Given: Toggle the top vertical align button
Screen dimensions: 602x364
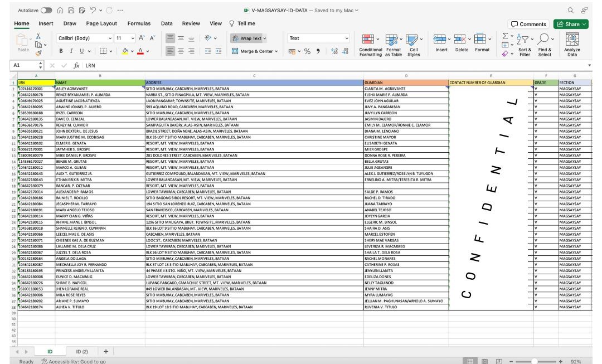Looking at the screenshot, I should coord(170,38).
